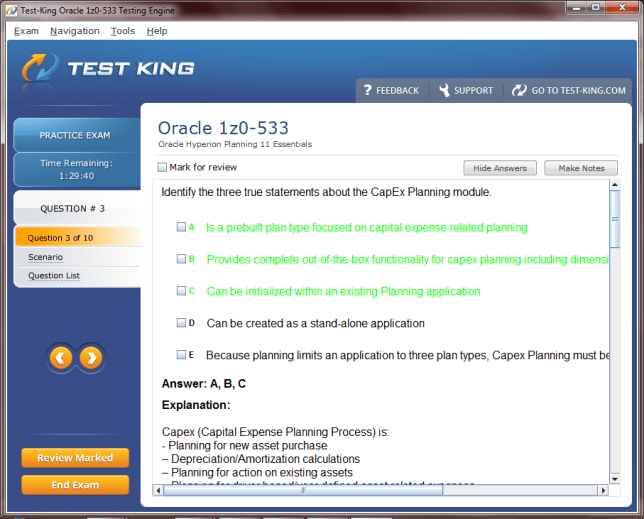
Task: Click the SUPPORT link
Action: pyautogui.click(x=473, y=91)
